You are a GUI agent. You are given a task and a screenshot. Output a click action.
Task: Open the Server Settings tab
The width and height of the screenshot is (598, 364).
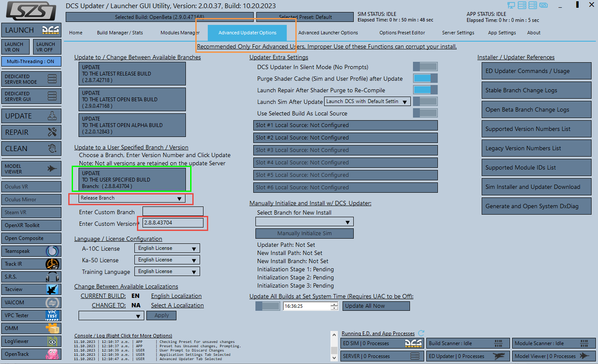(x=458, y=33)
